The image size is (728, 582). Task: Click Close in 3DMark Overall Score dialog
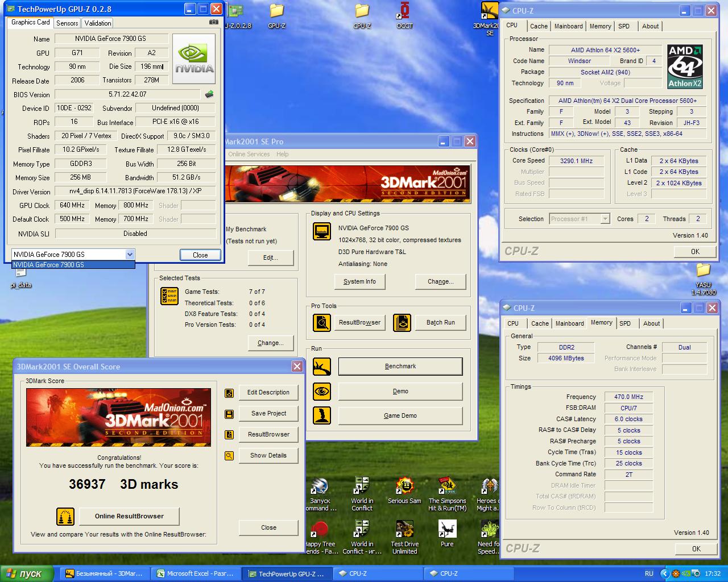pos(268,528)
